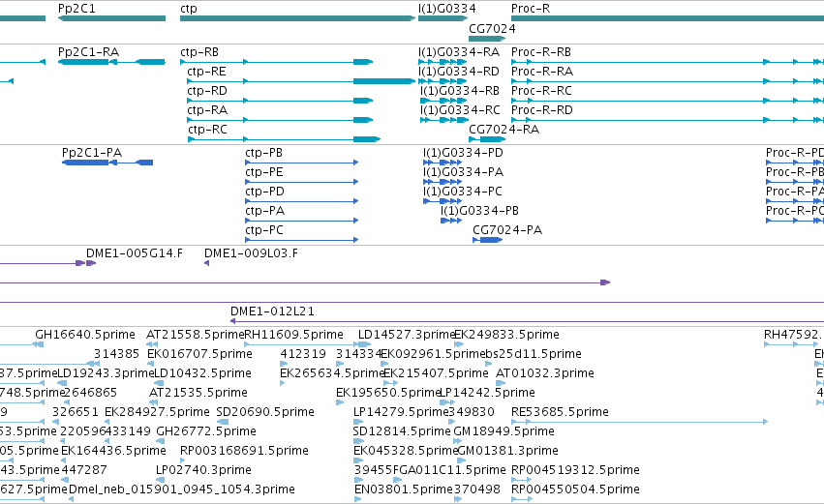
Task: Select ctp-PA protein feature
Action: click(x=302, y=221)
